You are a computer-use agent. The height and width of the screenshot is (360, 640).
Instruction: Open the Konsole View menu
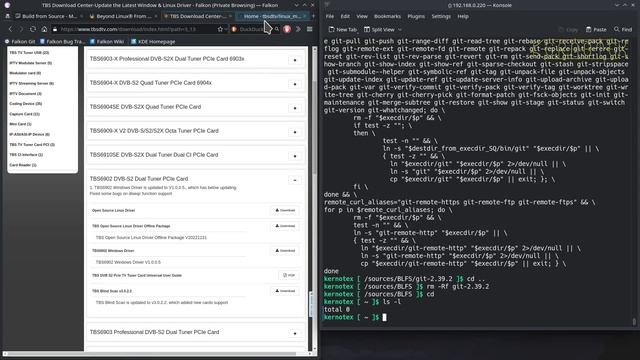point(362,16)
